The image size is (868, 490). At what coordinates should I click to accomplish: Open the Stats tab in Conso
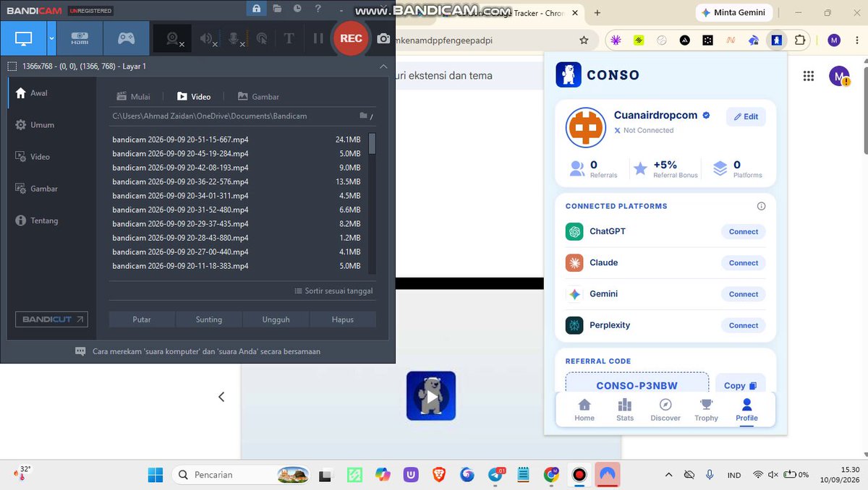(625, 410)
